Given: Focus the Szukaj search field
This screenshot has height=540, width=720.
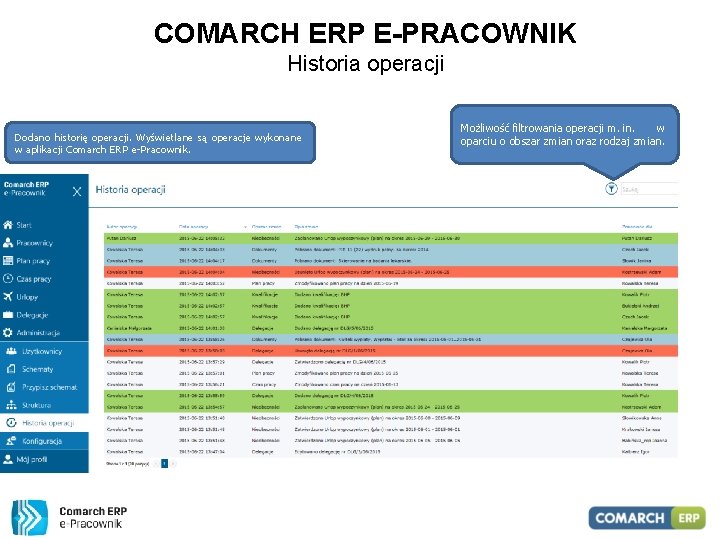Looking at the screenshot, I should (649, 189).
